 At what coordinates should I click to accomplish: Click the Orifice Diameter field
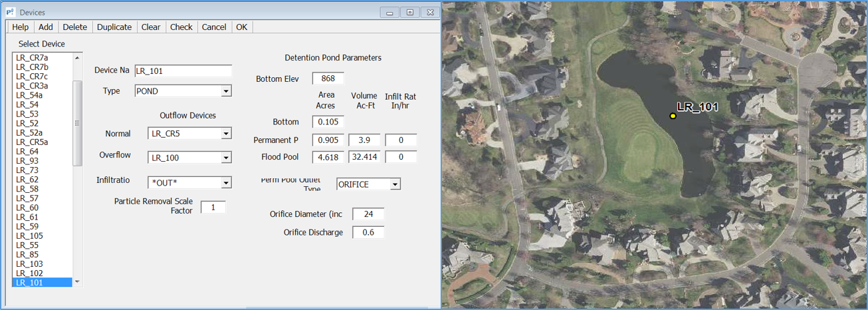[368, 214]
